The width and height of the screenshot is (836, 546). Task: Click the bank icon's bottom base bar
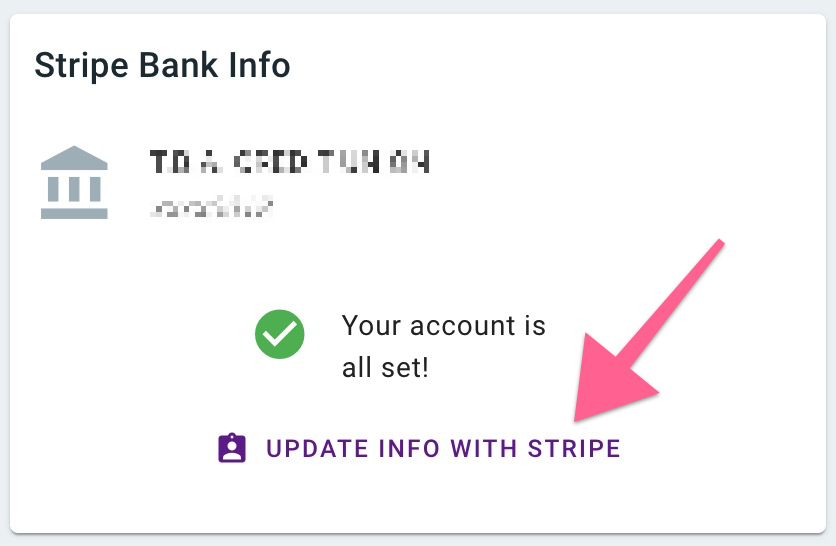74,213
